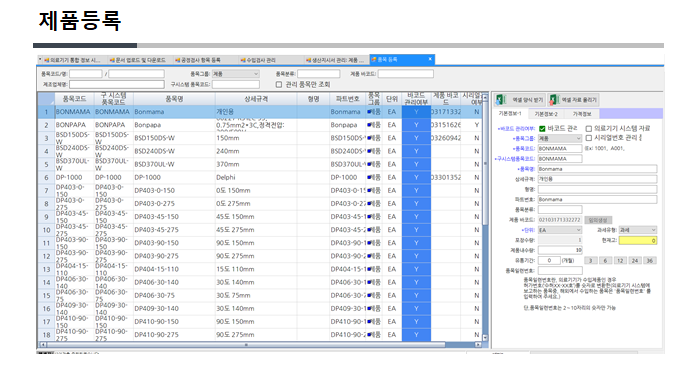
Task: Click the Delphi specification cell
Action: coord(256,177)
